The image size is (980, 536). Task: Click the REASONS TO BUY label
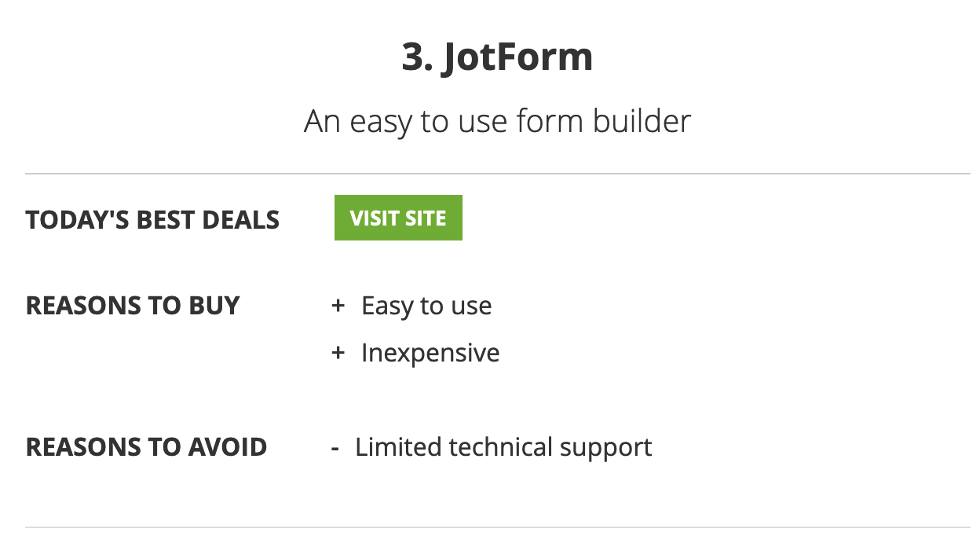[133, 306]
